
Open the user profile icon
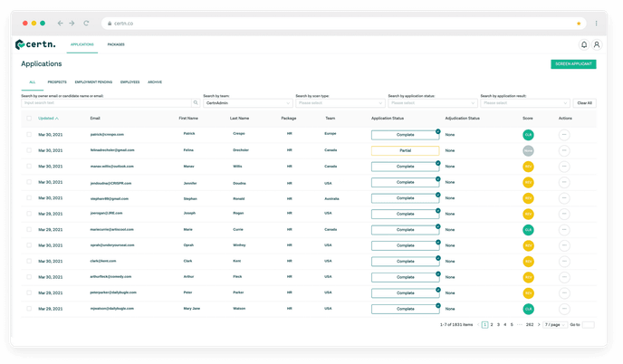597,44
